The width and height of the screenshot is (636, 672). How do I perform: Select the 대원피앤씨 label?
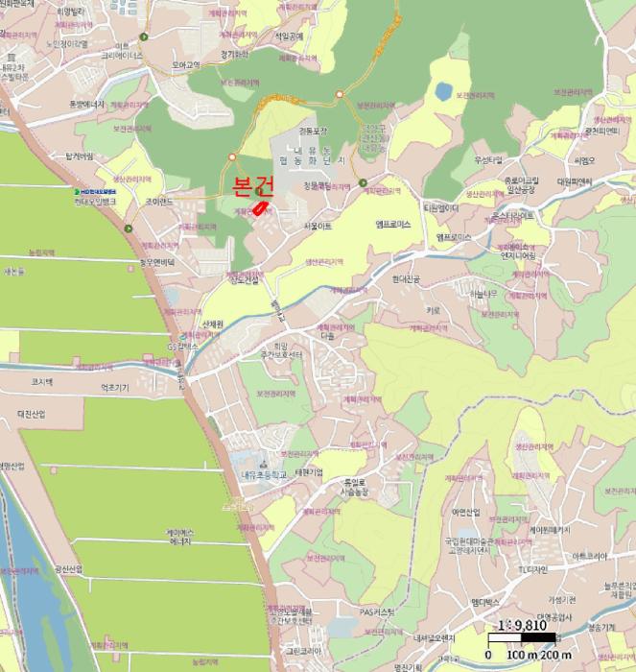[x=575, y=182]
